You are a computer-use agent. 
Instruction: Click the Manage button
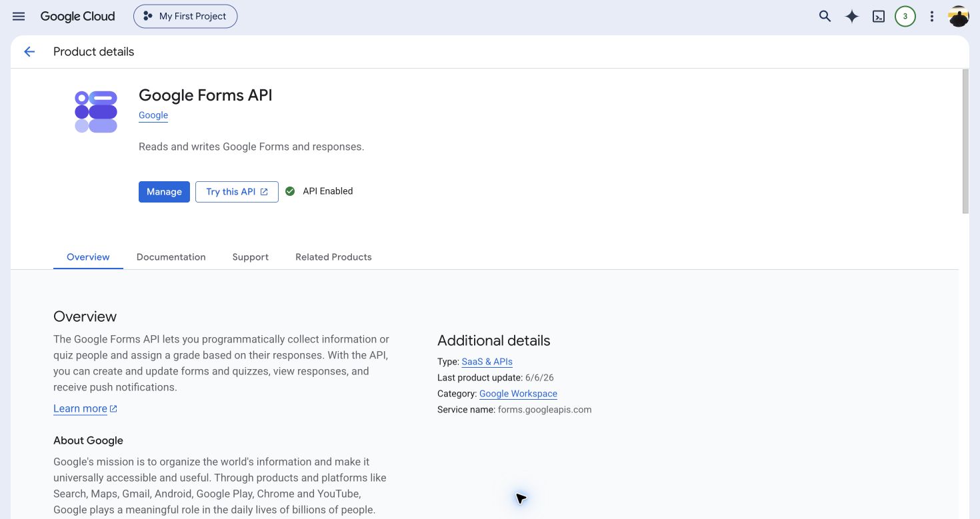tap(164, 192)
